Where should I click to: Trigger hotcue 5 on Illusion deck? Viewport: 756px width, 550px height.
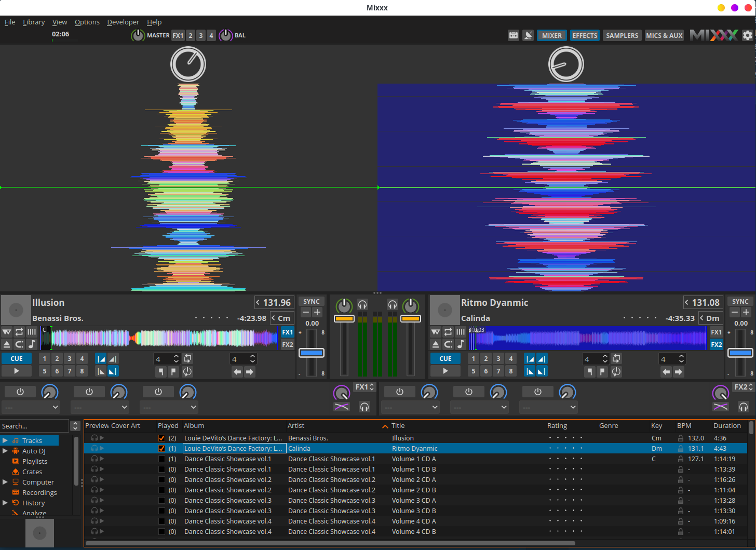[45, 371]
